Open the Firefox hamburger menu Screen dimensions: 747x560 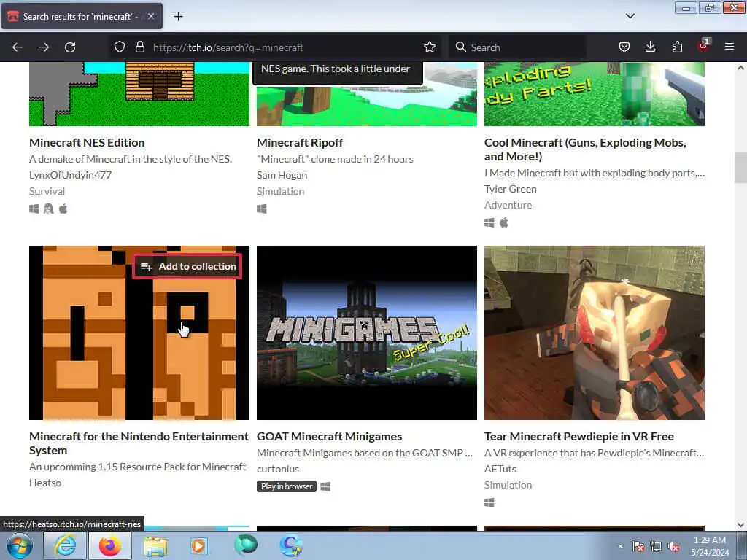click(x=729, y=47)
